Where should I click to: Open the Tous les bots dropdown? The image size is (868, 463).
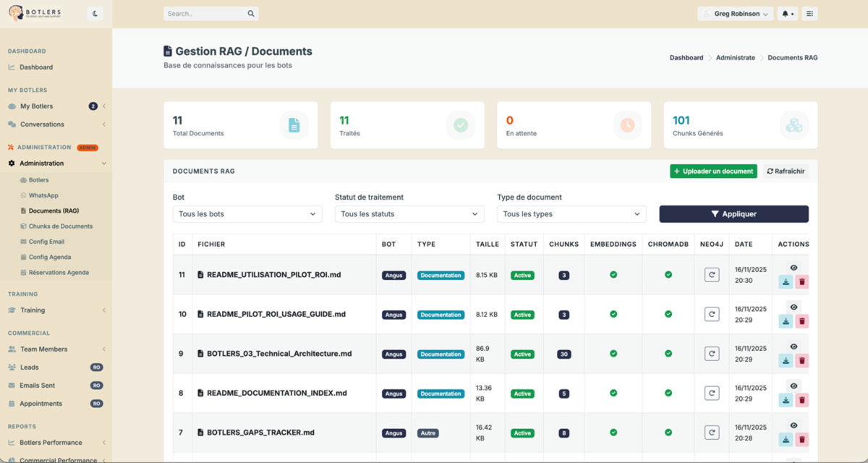click(247, 214)
